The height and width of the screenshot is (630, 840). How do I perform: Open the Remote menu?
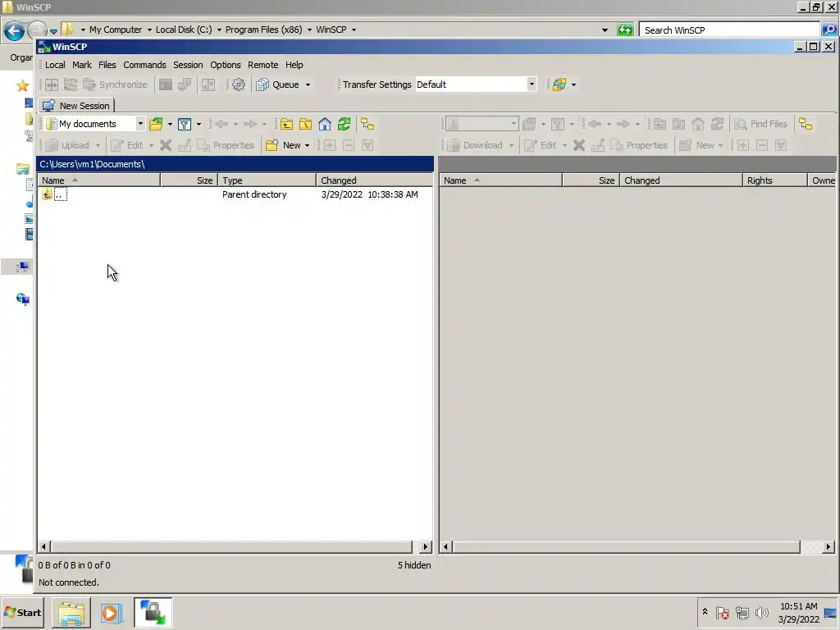tap(263, 65)
